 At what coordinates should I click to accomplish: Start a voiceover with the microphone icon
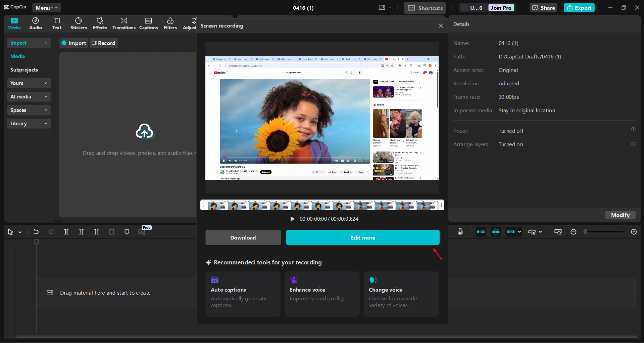coord(460,232)
